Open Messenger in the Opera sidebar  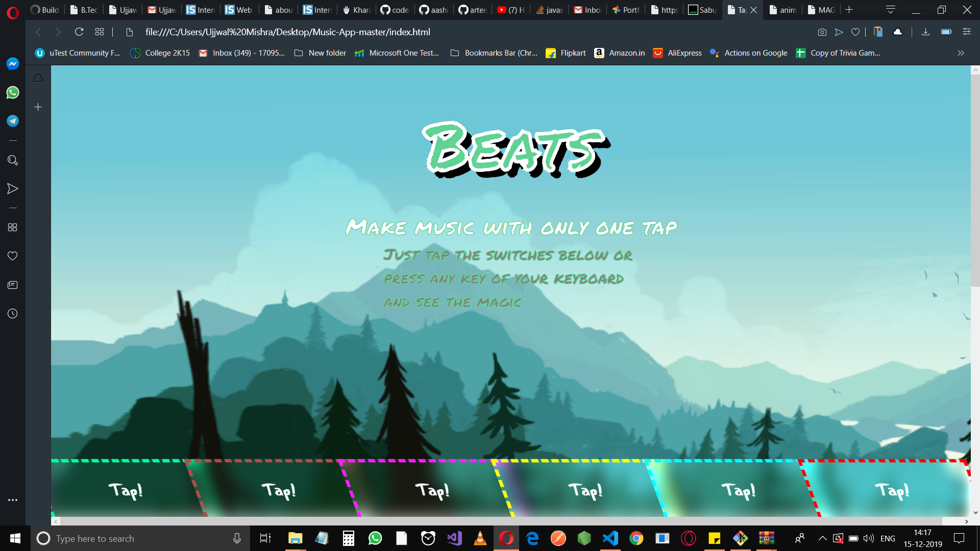(13, 64)
